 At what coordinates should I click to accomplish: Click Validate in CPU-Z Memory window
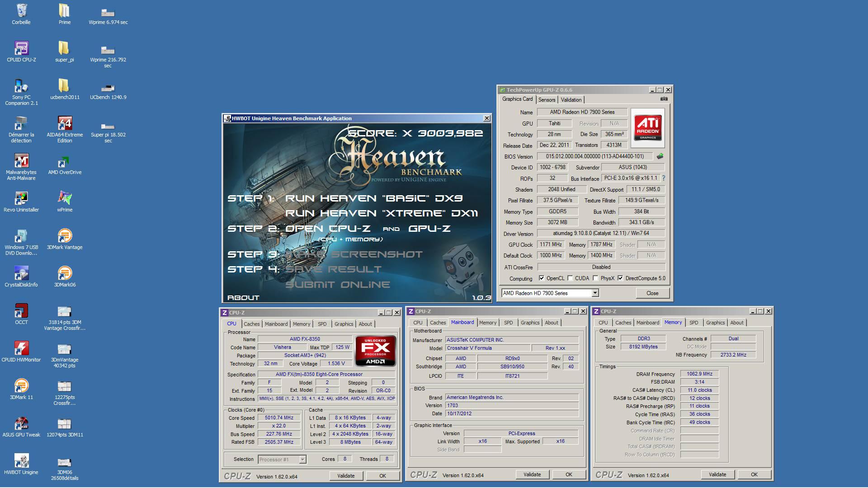[x=717, y=474]
